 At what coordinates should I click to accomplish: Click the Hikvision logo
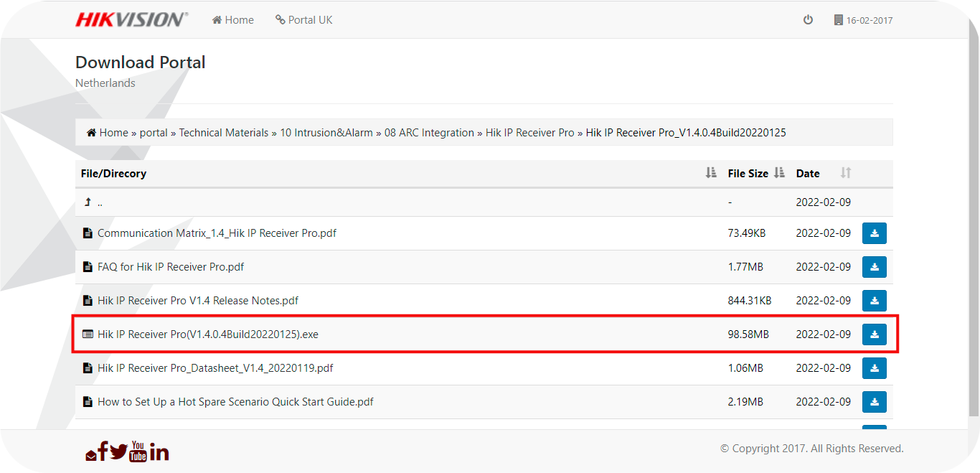pyautogui.click(x=131, y=19)
